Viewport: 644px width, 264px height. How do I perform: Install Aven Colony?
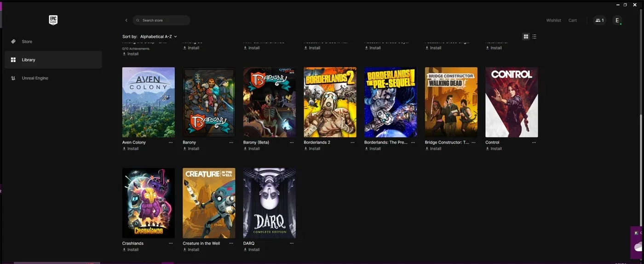[131, 149]
